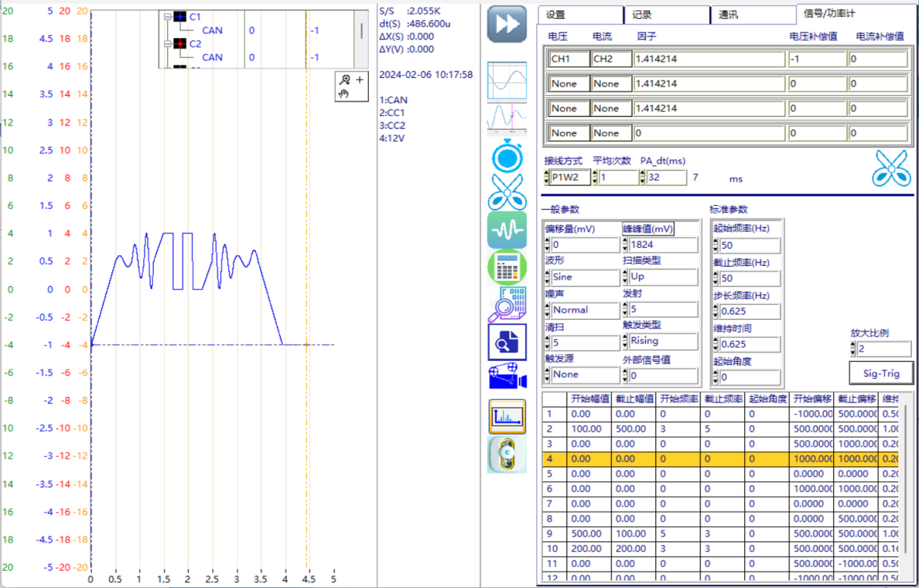Click the fast-forward double arrow icon
919x588 pixels.
point(507,23)
